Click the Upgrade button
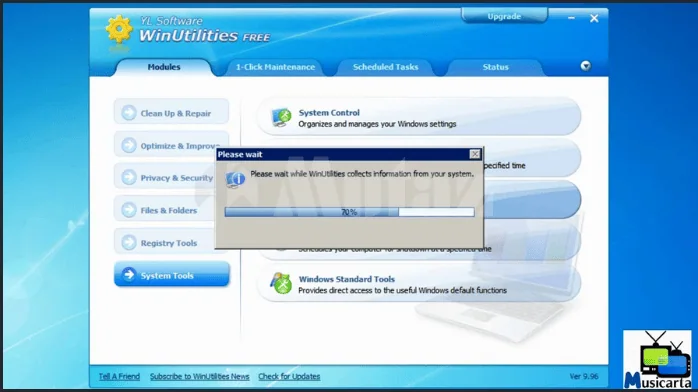 504,16
